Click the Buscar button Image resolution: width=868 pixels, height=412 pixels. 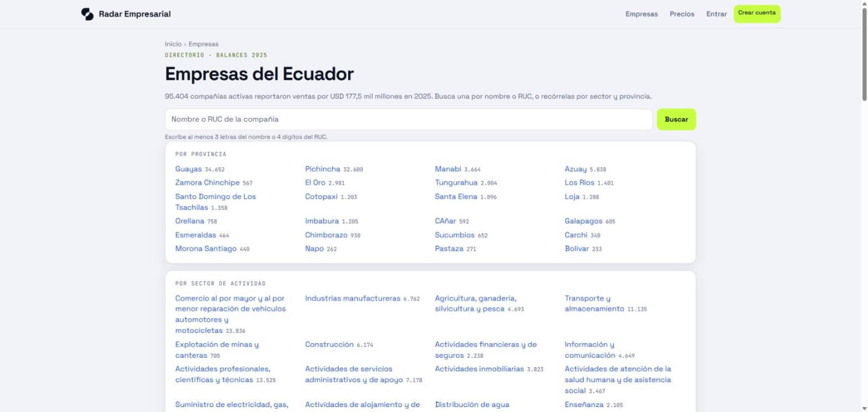point(676,120)
